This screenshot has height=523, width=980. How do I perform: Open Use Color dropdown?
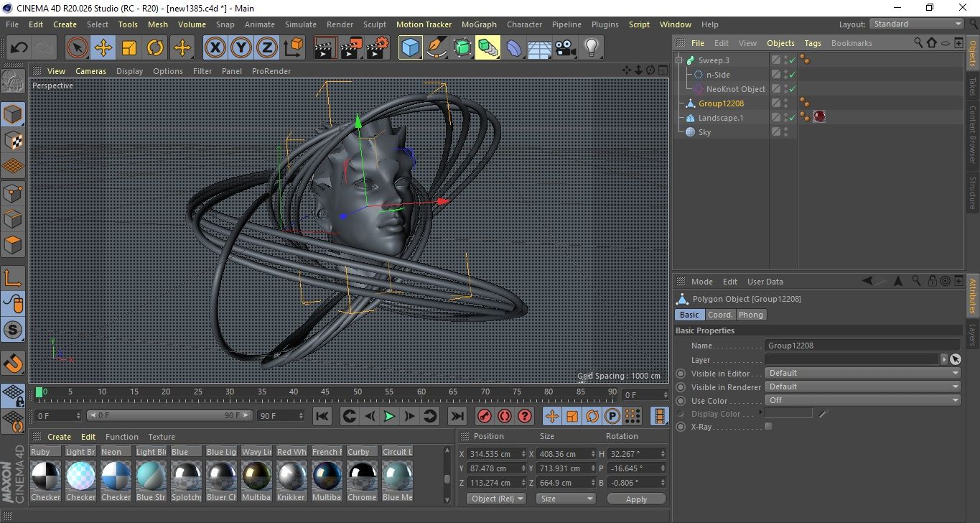coord(862,400)
